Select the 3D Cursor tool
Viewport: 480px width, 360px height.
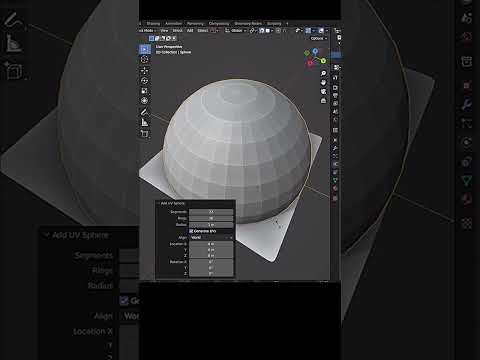(x=144, y=60)
